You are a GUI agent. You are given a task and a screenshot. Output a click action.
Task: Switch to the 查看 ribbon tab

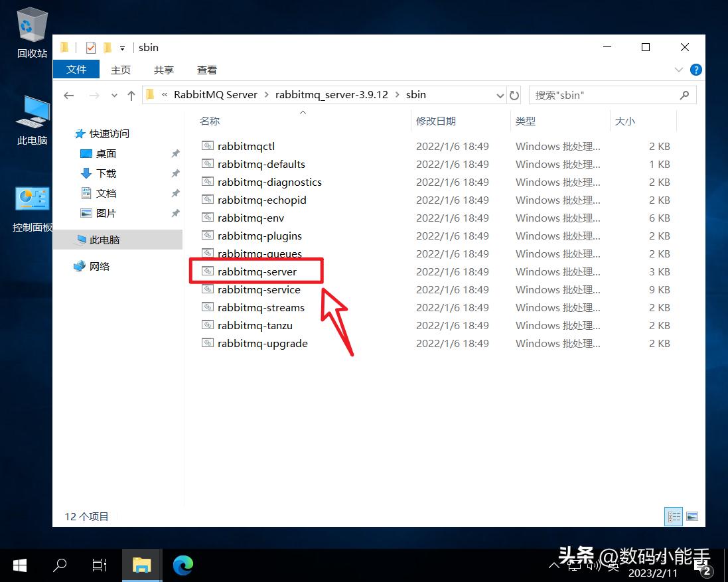coord(206,69)
